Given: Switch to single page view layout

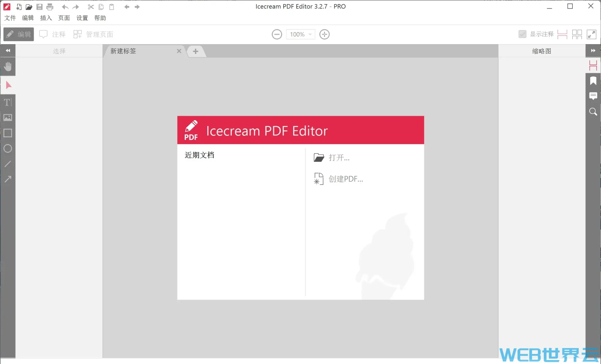Looking at the screenshot, I should pyautogui.click(x=562, y=34).
